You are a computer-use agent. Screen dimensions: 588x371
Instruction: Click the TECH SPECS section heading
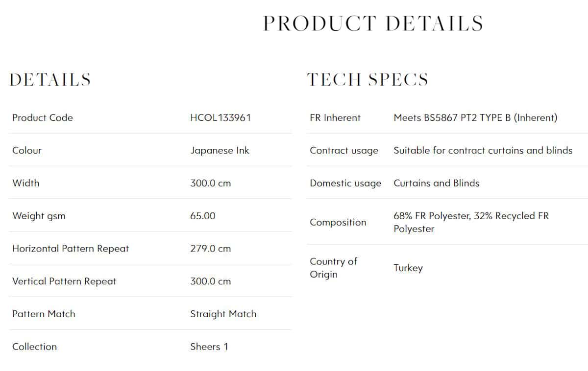click(367, 79)
